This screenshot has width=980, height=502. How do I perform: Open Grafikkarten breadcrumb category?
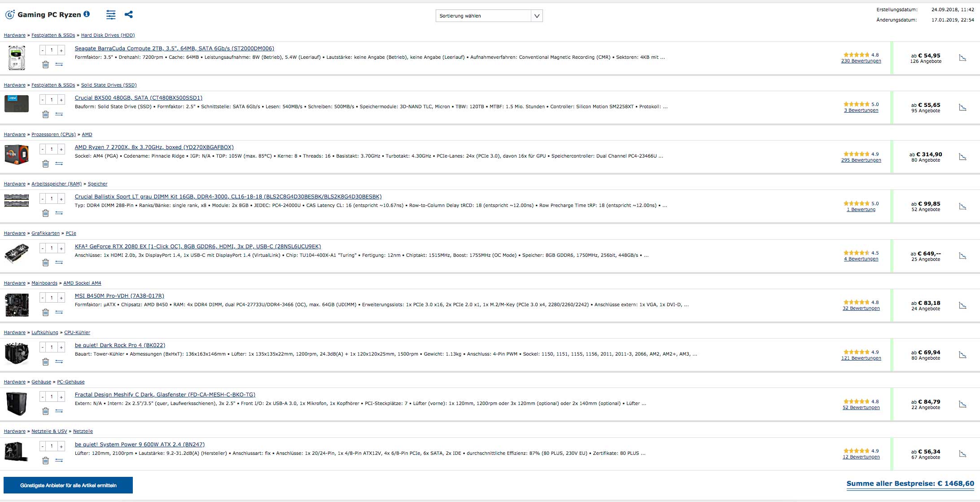(45, 233)
